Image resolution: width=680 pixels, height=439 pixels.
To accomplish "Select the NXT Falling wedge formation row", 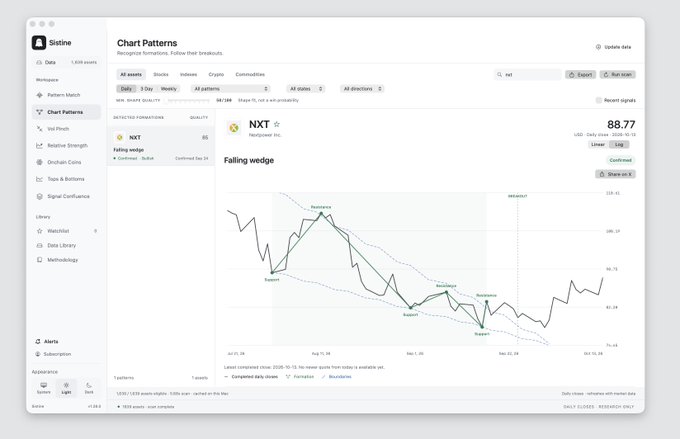I will (161, 146).
